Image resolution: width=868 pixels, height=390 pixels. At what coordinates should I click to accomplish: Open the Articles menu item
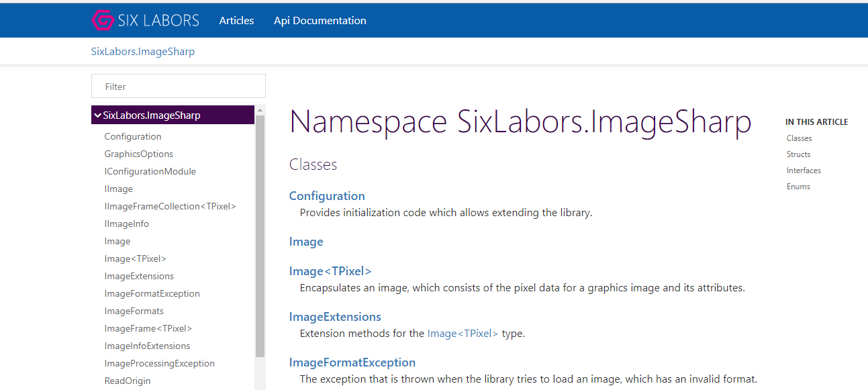tap(236, 20)
